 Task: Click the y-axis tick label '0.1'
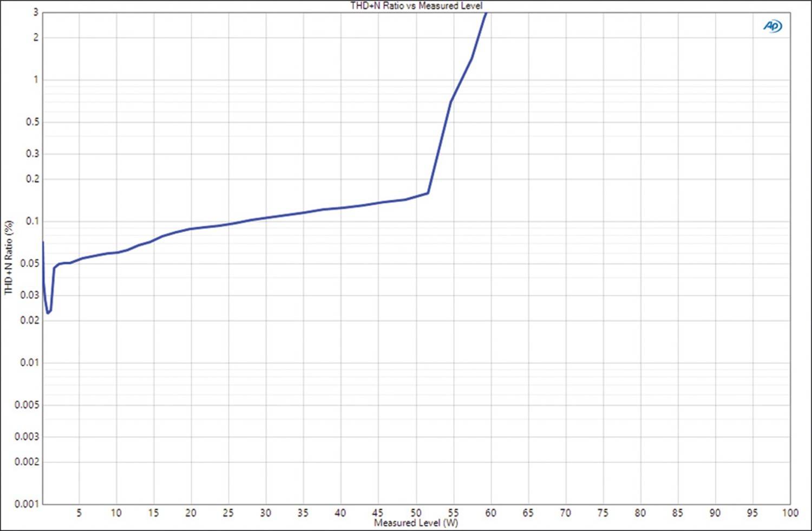(32, 221)
